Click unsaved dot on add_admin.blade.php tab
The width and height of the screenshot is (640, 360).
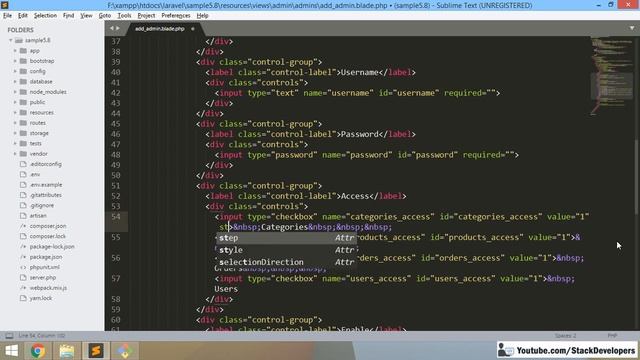(193, 29)
